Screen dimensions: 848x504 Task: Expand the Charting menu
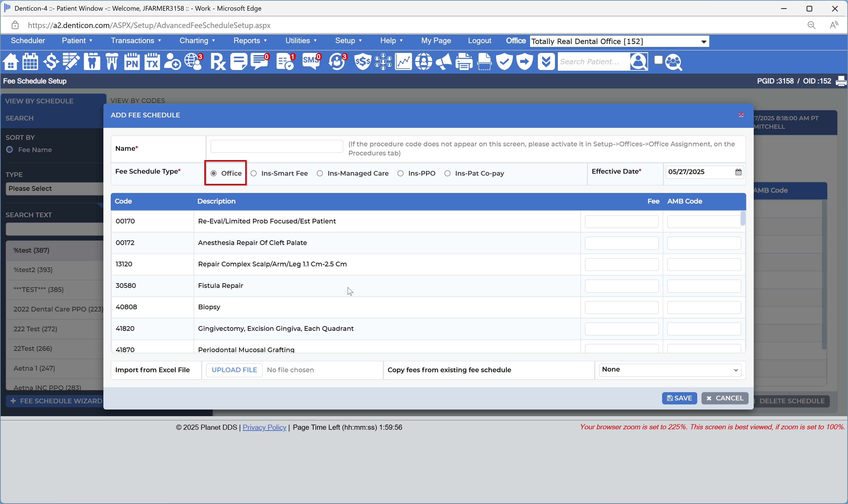(x=197, y=41)
